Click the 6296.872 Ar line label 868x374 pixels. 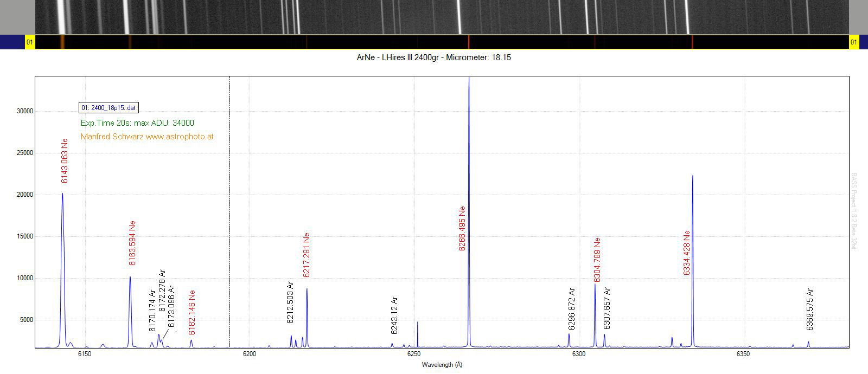[572, 308]
